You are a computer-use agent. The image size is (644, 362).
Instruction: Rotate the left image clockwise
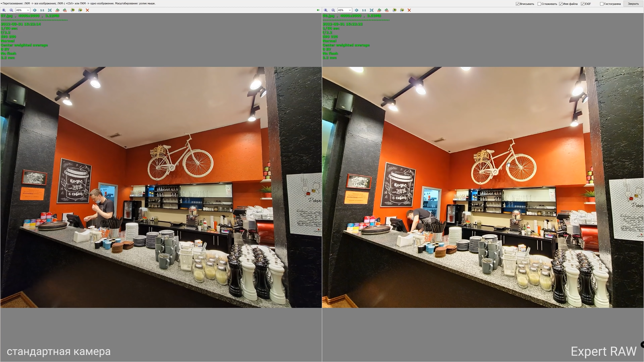pyautogui.click(x=65, y=10)
